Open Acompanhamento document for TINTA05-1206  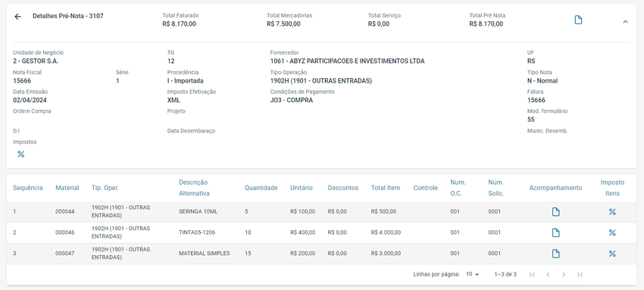[555, 233]
